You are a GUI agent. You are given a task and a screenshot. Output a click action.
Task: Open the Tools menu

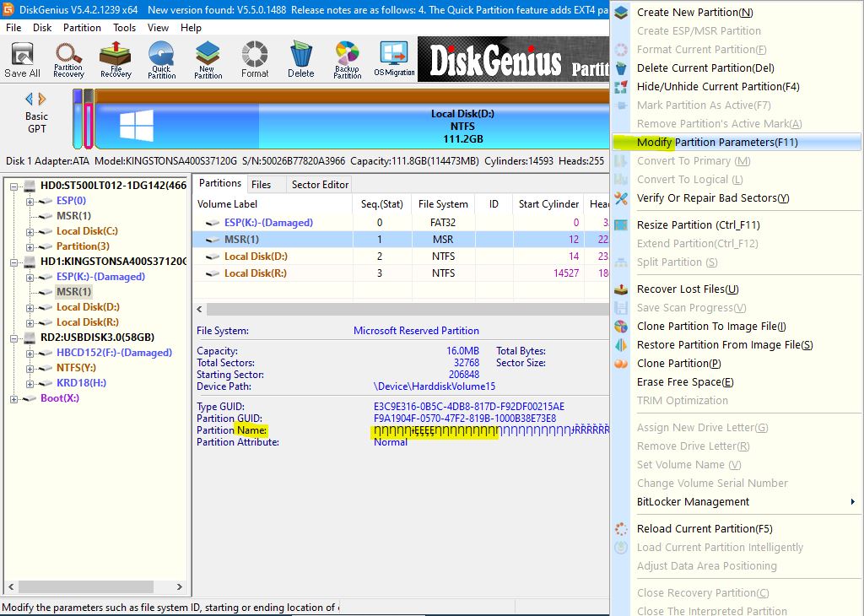tap(125, 28)
